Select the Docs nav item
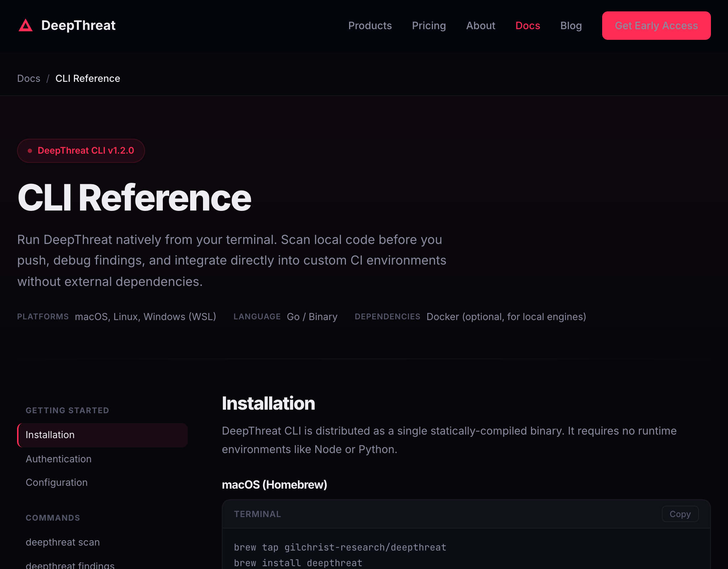Screen dimensions: 728x569 [x=528, y=26]
